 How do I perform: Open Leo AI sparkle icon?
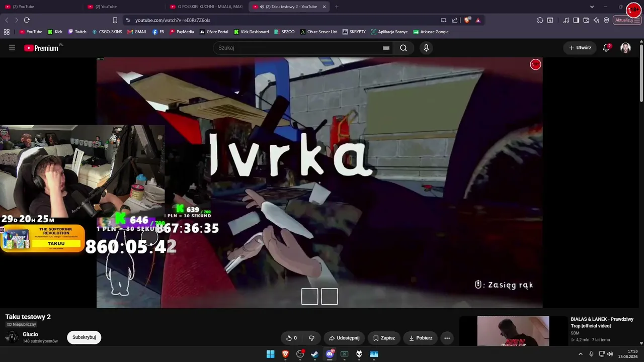point(596,20)
